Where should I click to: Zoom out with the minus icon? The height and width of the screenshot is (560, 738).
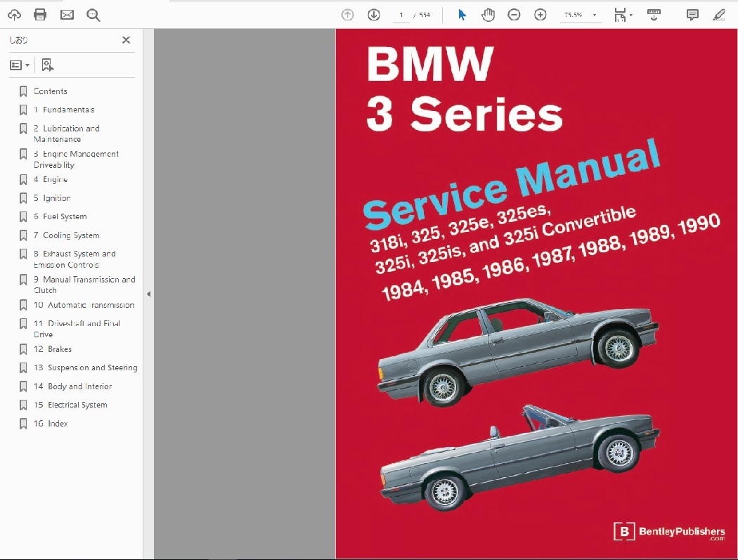coord(514,15)
